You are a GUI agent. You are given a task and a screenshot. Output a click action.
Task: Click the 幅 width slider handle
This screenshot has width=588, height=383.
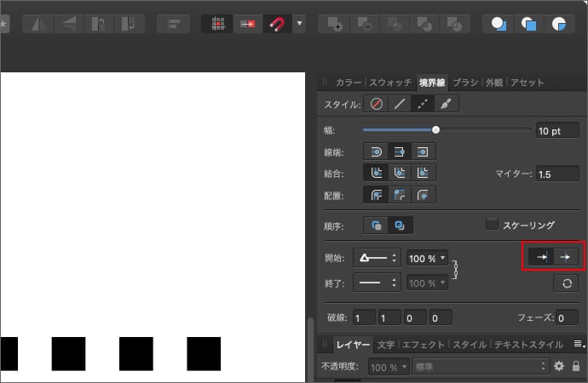click(x=435, y=130)
